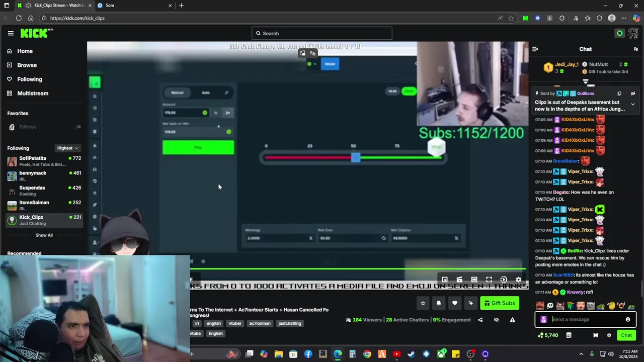Screen dimensions: 644x362
Task: Open the Kick hamburger menu
Action: coord(11,33)
